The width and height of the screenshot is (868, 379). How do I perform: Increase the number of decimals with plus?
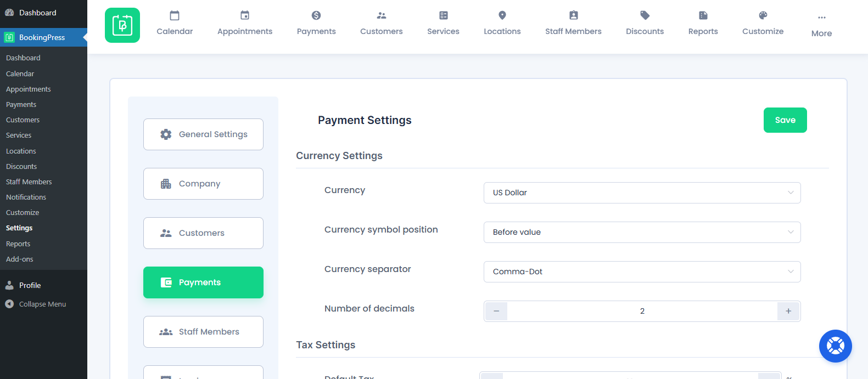pos(788,311)
